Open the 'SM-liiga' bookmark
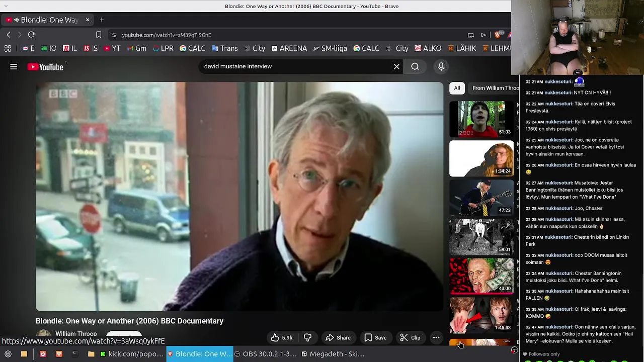This screenshot has width=644, height=362. coord(330,48)
